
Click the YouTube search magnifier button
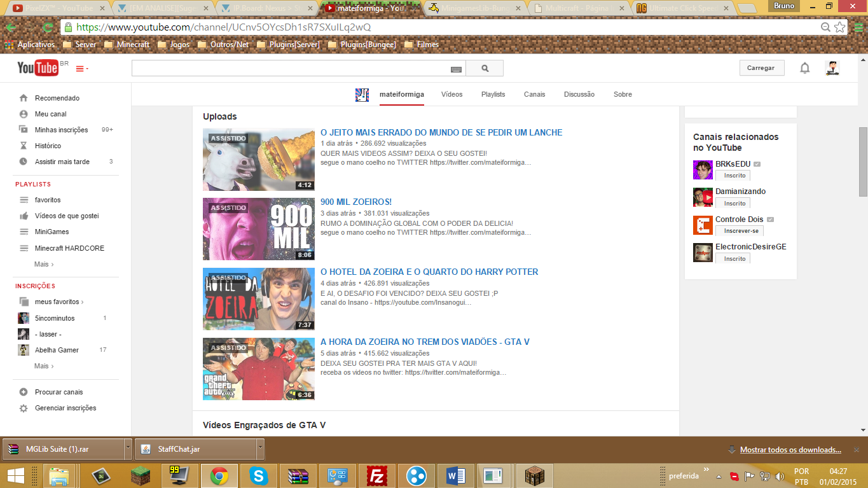click(x=485, y=68)
